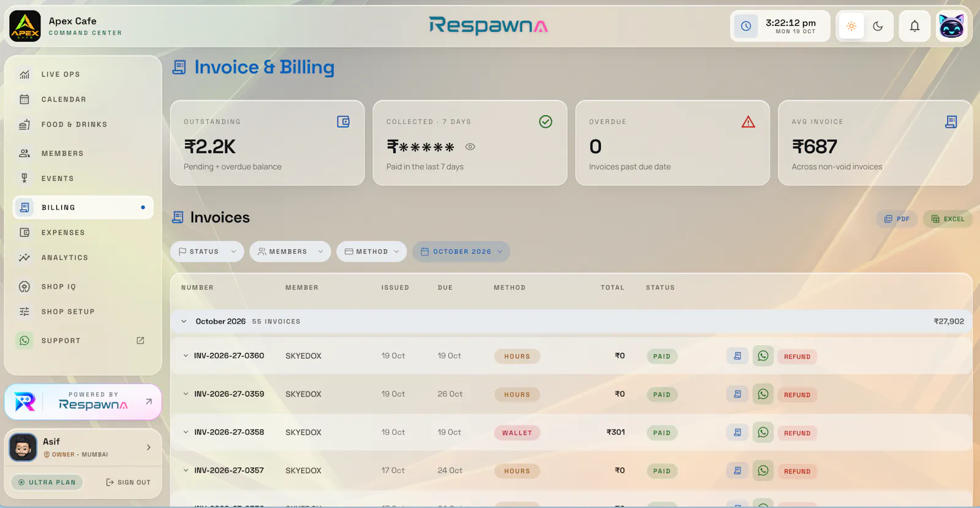This screenshot has width=980, height=508.
Task: Export invoices as PDF
Action: tap(897, 219)
